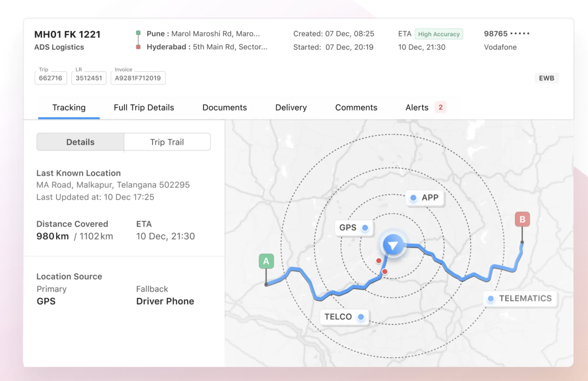This screenshot has width=588, height=381.
Task: Select the vehicle location arrow on the map
Action: [393, 245]
